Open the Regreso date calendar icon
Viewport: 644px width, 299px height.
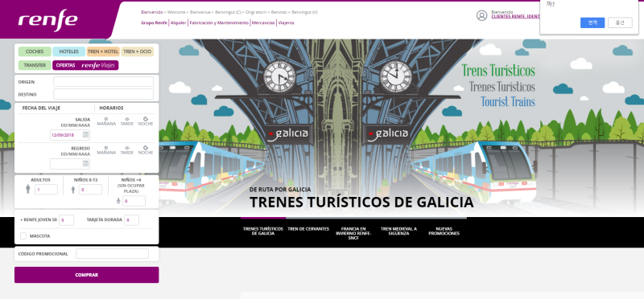pyautogui.click(x=85, y=164)
